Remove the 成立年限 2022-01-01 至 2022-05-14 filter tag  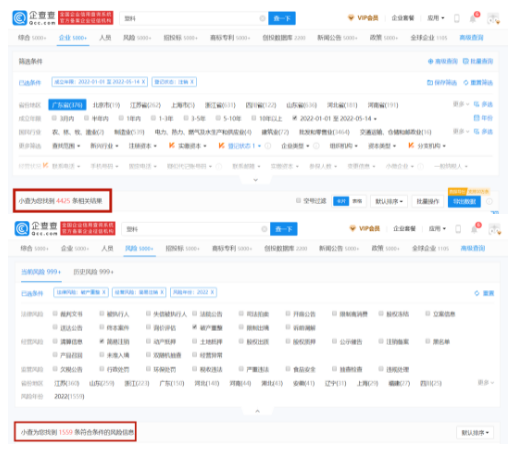pos(144,82)
